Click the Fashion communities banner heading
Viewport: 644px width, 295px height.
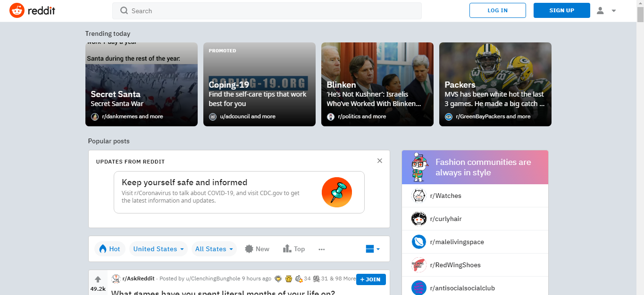[483, 167]
